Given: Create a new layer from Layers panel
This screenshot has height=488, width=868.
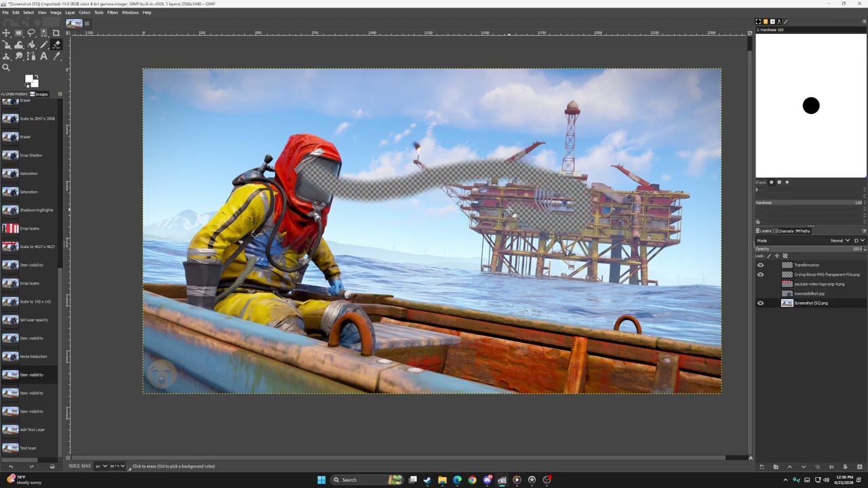Looking at the screenshot, I should coord(762,467).
